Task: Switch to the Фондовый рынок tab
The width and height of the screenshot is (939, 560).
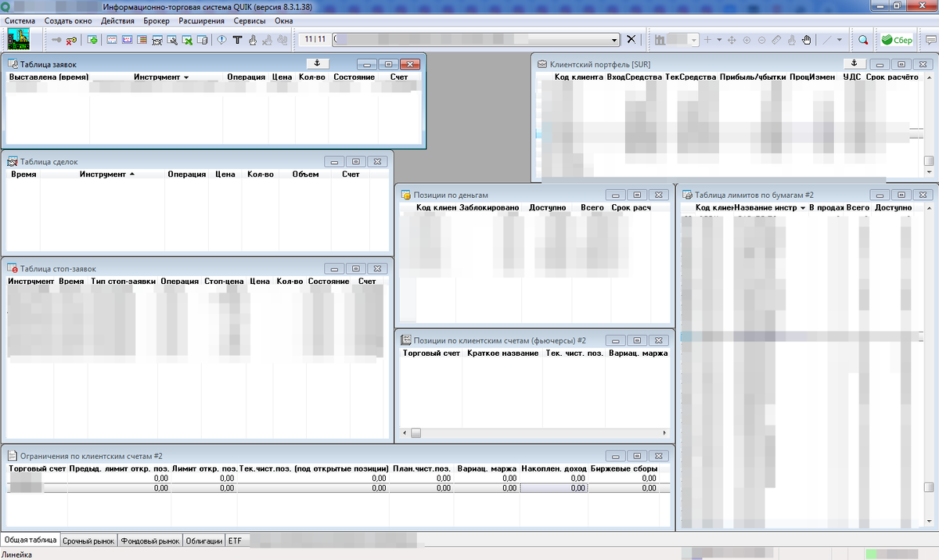Action: [x=150, y=540]
